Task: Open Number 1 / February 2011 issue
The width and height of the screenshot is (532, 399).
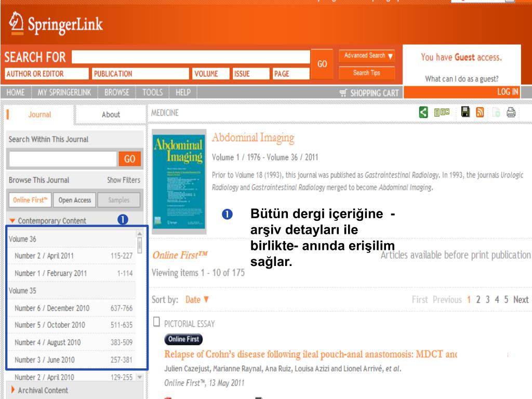Action: [x=50, y=273]
